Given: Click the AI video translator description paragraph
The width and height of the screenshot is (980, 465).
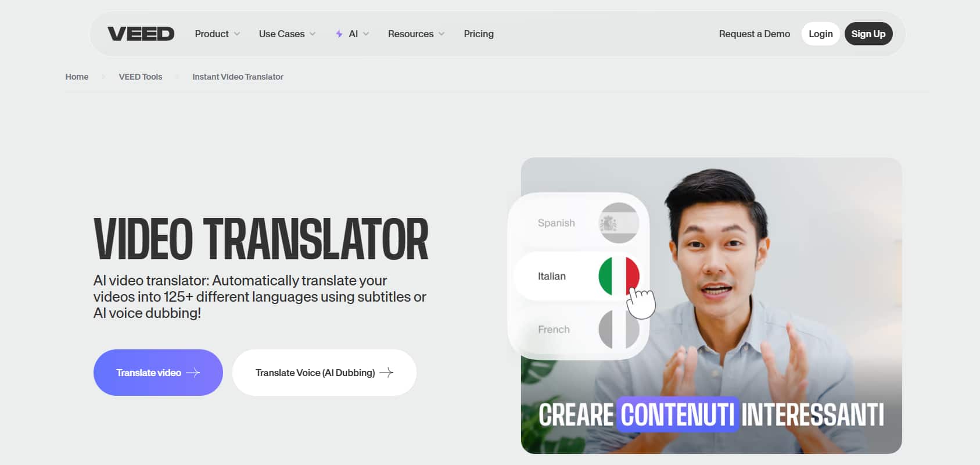Looking at the screenshot, I should (260, 296).
